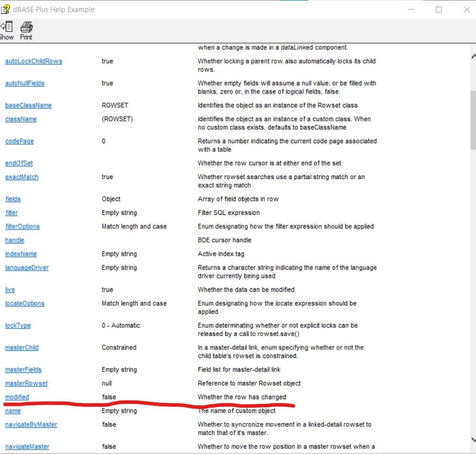Follow the languageDriver link

click(27, 267)
